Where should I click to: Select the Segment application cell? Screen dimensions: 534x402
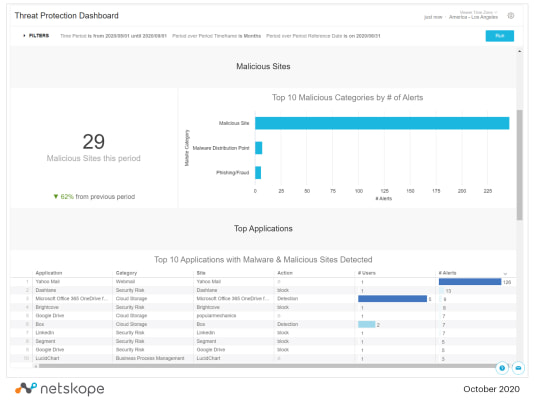45,341
